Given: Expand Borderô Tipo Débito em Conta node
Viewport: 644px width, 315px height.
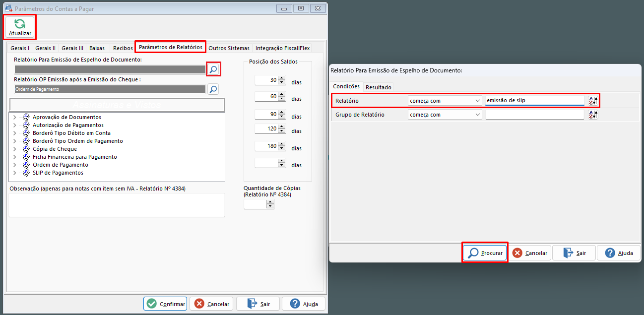Looking at the screenshot, I should click(x=14, y=133).
